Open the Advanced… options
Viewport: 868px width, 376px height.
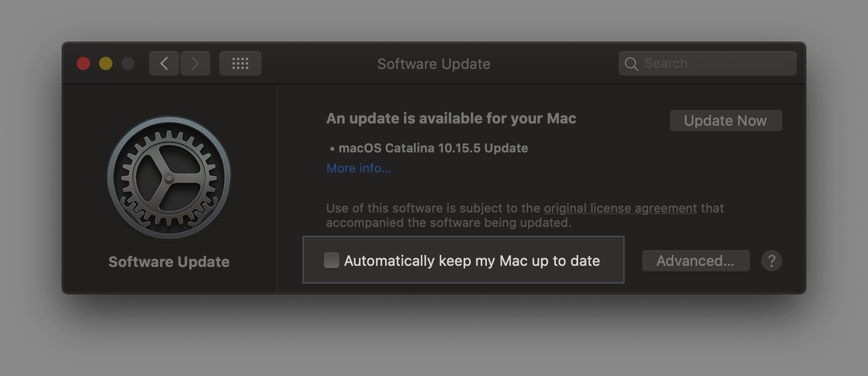696,261
